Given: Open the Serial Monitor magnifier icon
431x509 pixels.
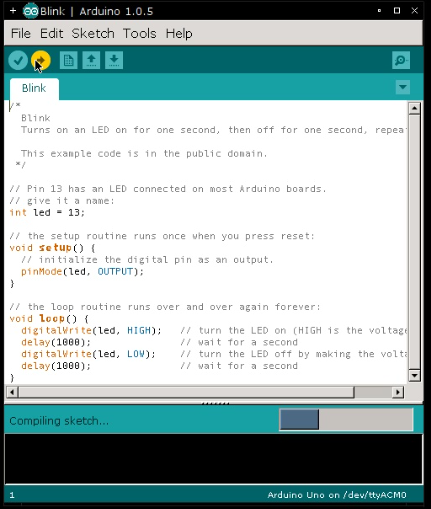Looking at the screenshot, I should [x=401, y=60].
